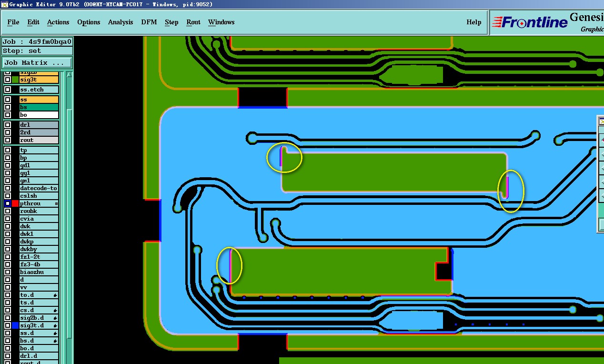
Task: Click the Job Matrix ... button
Action: click(37, 62)
